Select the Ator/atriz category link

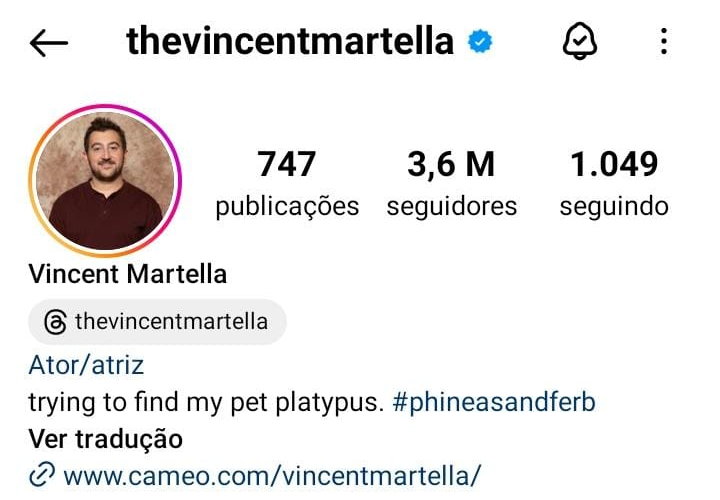pyautogui.click(x=86, y=365)
